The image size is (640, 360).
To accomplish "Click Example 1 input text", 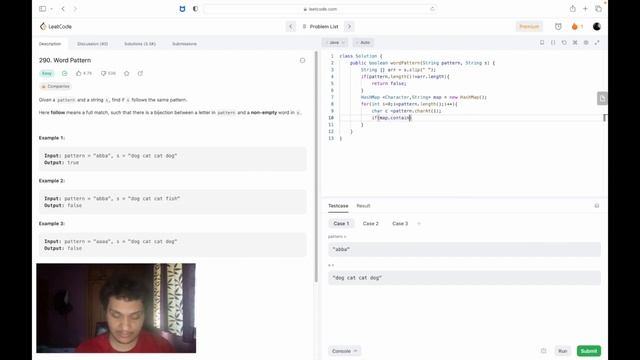I will pyautogui.click(x=111, y=156).
